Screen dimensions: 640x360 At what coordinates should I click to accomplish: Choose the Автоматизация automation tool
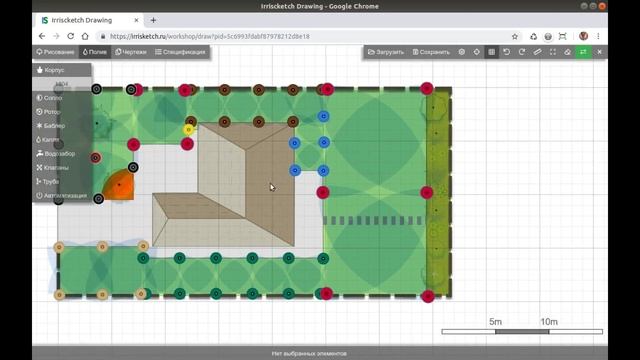62,196
